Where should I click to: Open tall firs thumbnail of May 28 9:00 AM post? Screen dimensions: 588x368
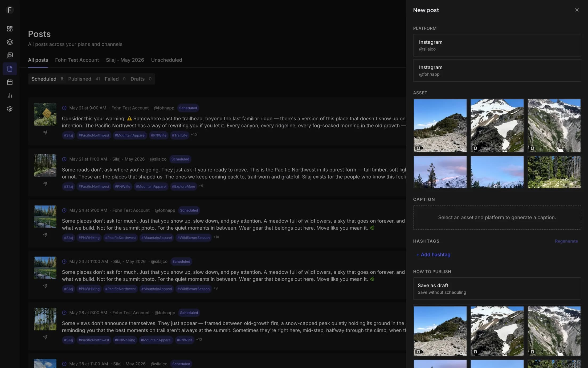(45, 319)
